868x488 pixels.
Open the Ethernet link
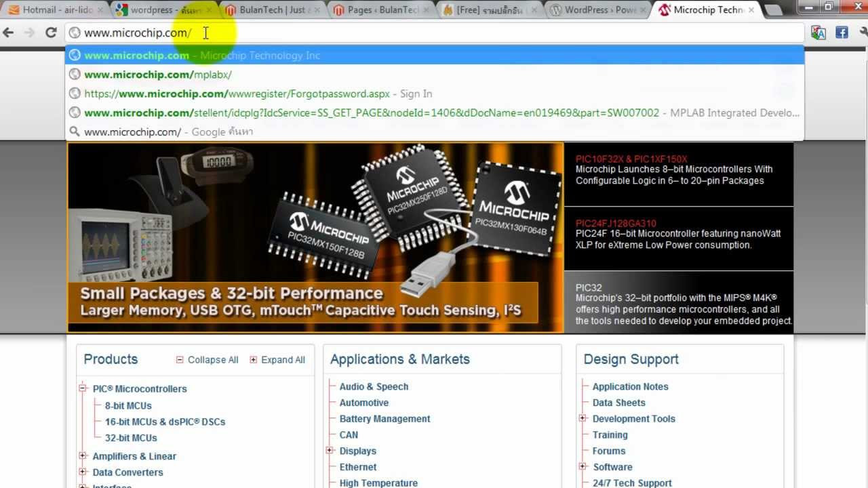[358, 467]
